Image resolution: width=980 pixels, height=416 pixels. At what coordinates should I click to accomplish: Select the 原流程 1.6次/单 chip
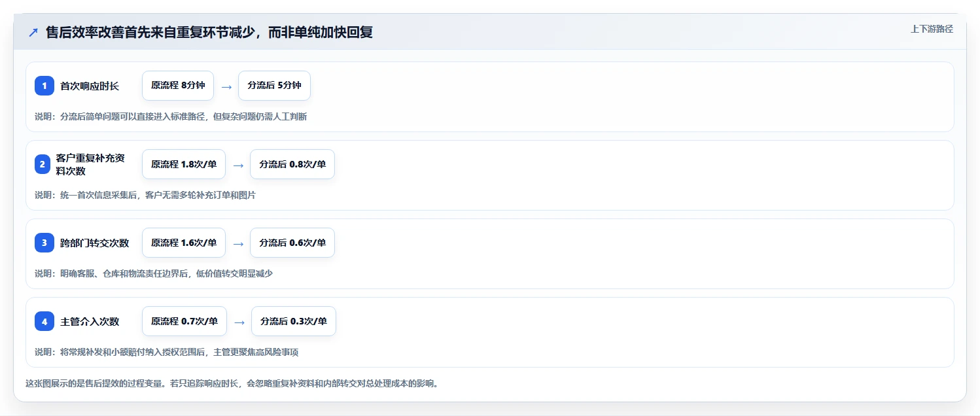[x=184, y=243]
